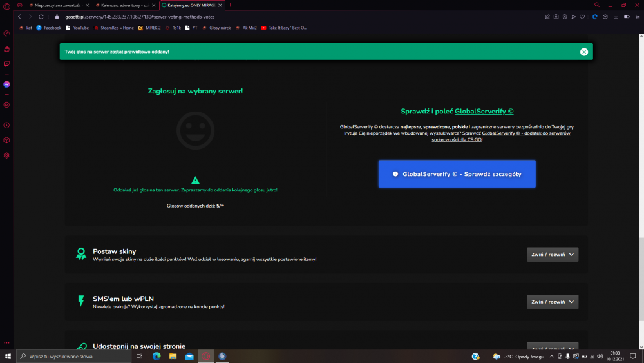Click the padlock site info icon

pyautogui.click(x=57, y=17)
